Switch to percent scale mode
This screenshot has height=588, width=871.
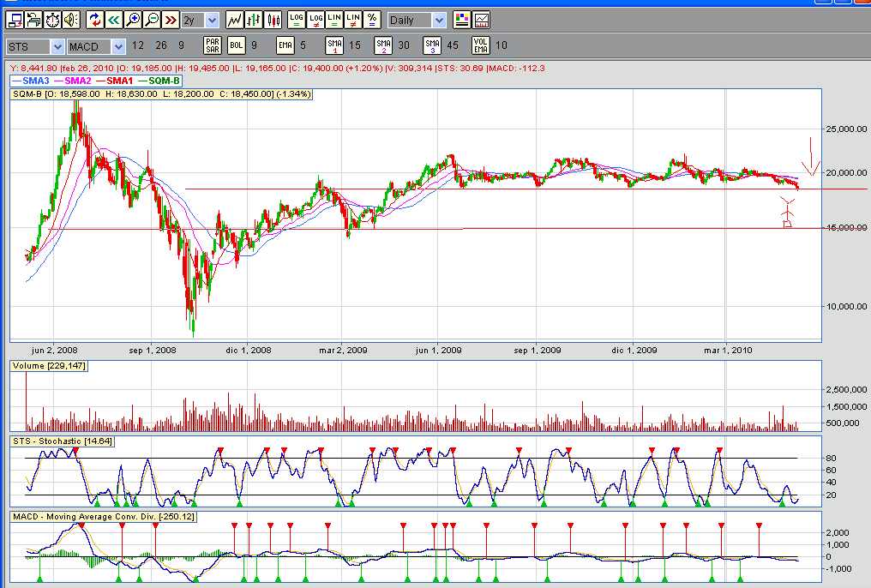tap(372, 19)
